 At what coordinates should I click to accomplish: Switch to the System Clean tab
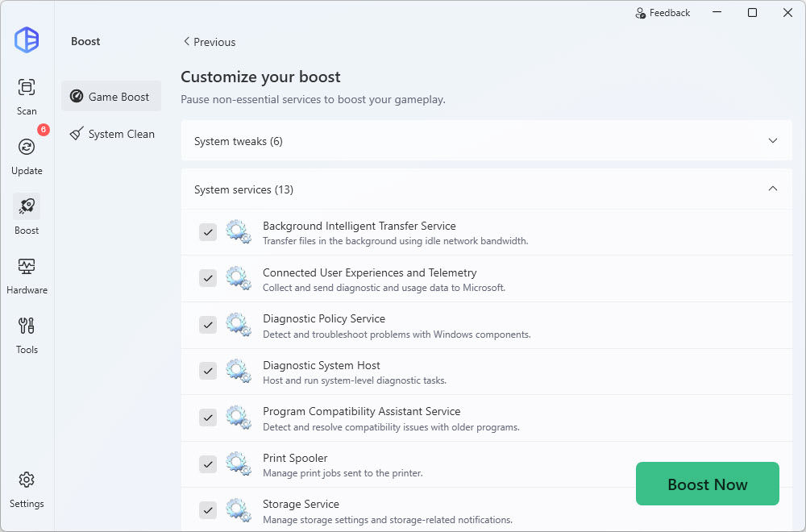(x=112, y=134)
